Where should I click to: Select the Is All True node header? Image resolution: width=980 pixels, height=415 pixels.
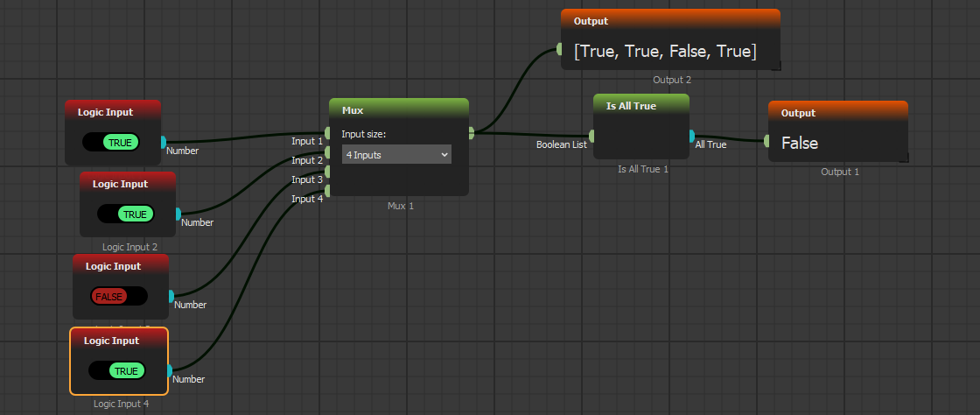pos(641,106)
